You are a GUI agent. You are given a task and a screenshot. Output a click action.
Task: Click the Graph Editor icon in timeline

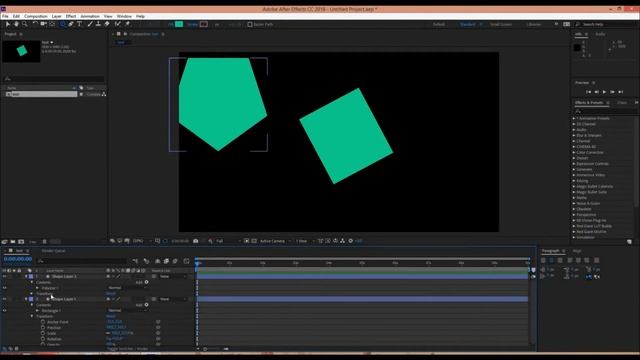point(187,261)
